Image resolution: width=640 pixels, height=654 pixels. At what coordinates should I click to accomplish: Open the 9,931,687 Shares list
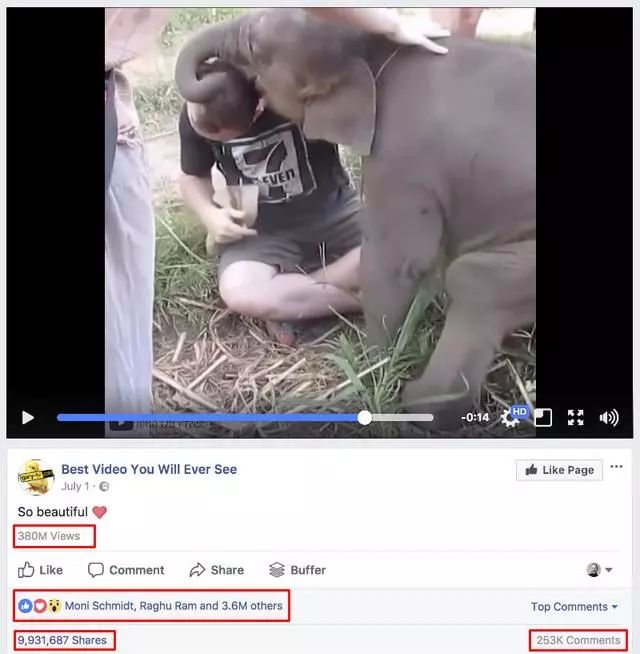click(62, 640)
